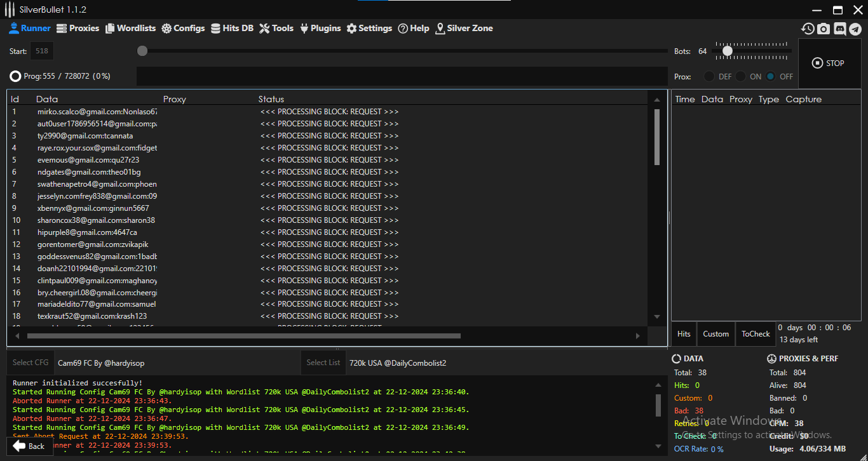Click the 'Prog: 555 / 728072' progress text
Image resolution: width=868 pixels, height=461 pixels.
pos(67,76)
